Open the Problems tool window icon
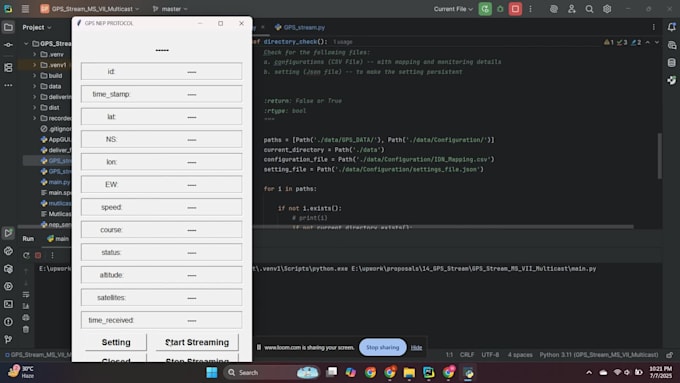680x383 pixels. (8, 322)
